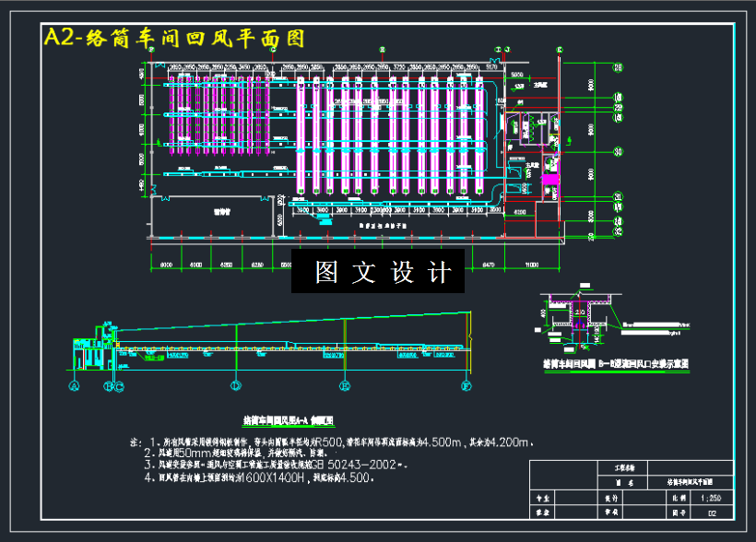Click the fan unit symbol near the plan's right side
The width and height of the screenshot is (756, 542).
point(549,178)
